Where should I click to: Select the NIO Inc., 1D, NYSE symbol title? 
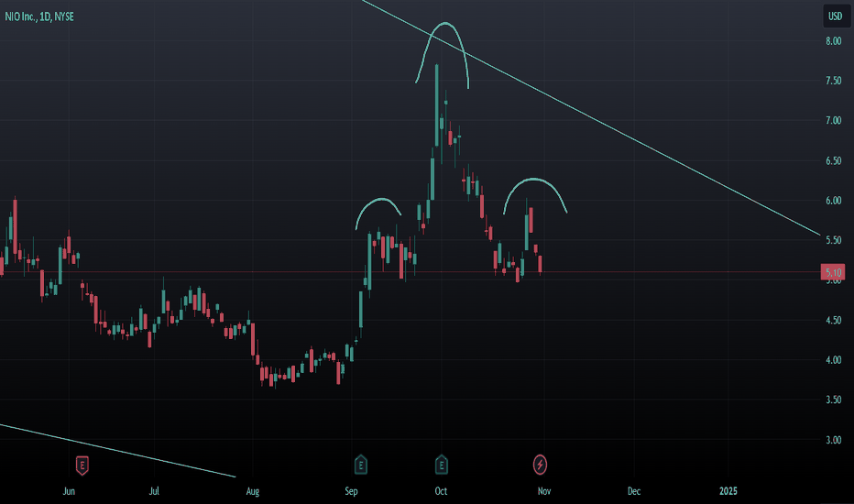39,16
